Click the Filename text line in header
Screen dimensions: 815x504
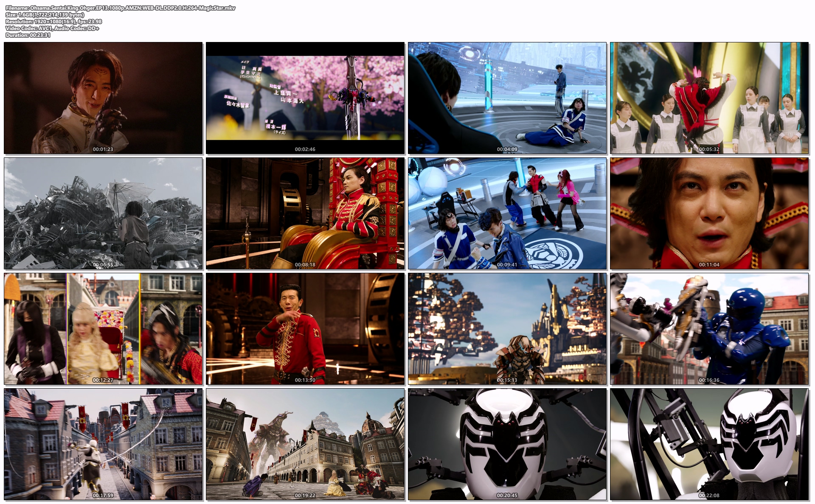(x=121, y=8)
